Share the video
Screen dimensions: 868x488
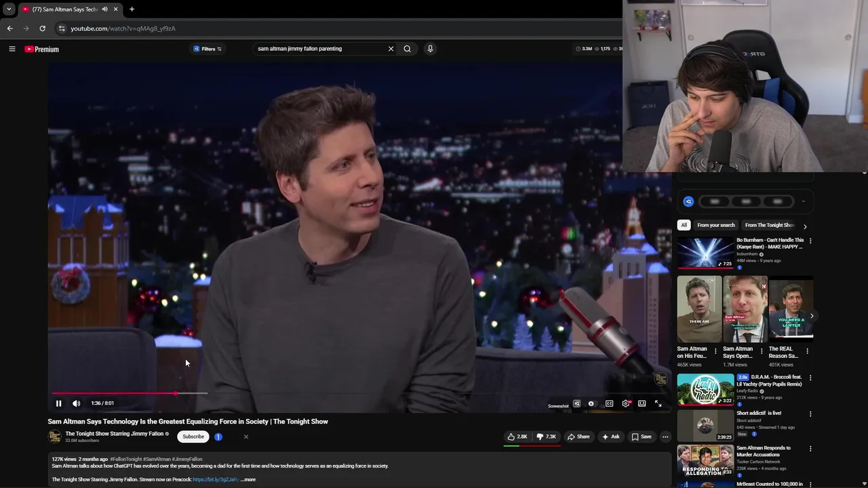[578, 436]
